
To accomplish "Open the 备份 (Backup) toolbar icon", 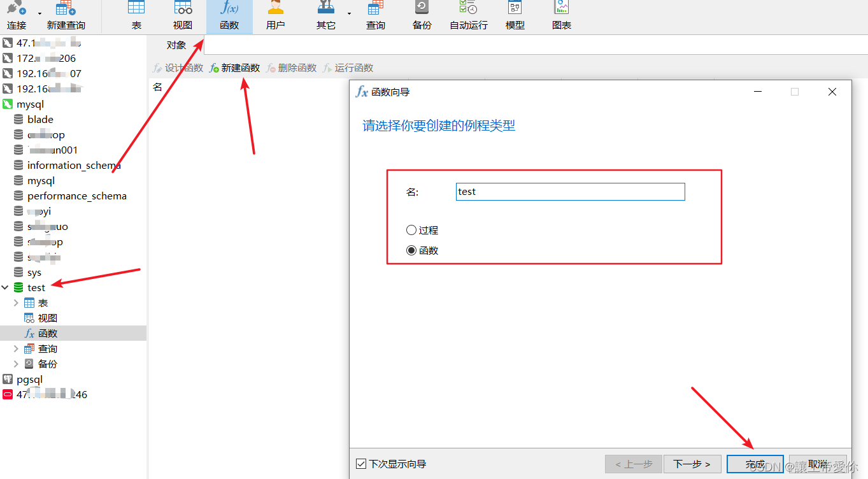I will pos(421,17).
